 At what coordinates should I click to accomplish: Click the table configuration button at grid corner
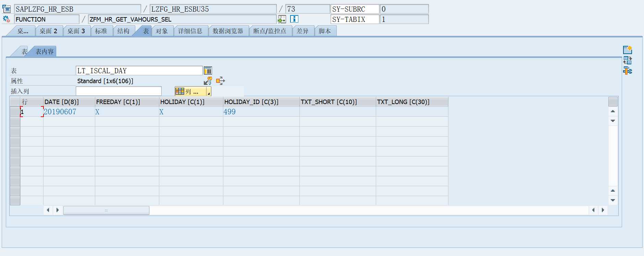(x=613, y=102)
